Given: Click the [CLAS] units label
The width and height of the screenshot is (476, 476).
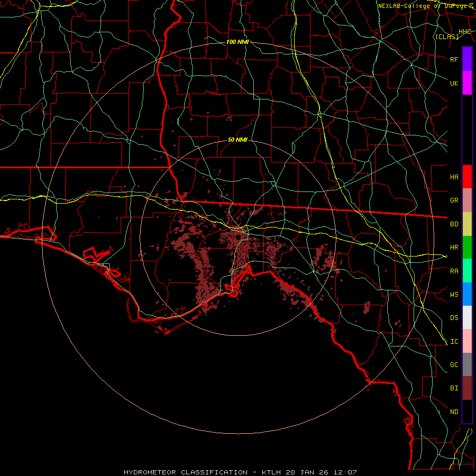Looking at the screenshot, I should [447, 36].
